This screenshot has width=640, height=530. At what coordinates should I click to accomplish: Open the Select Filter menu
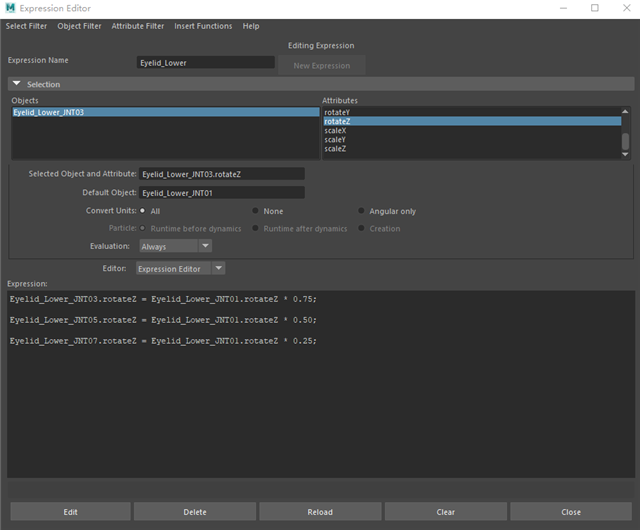click(x=28, y=26)
